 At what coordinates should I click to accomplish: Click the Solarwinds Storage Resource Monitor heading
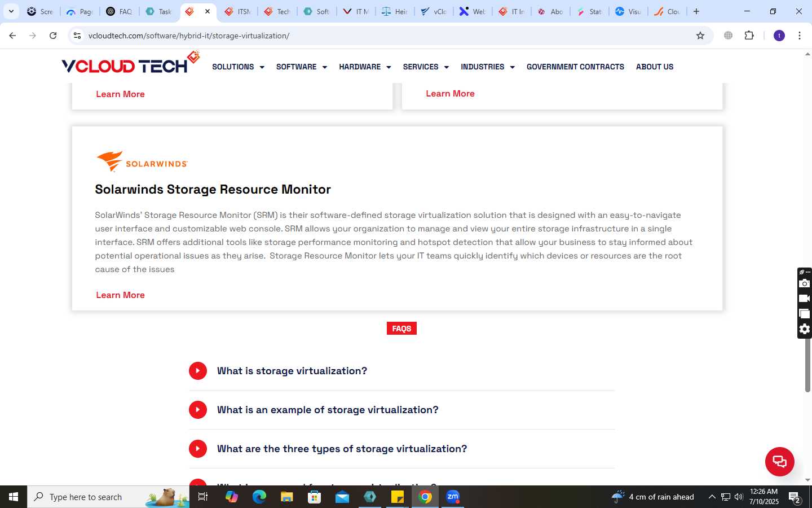(x=213, y=189)
